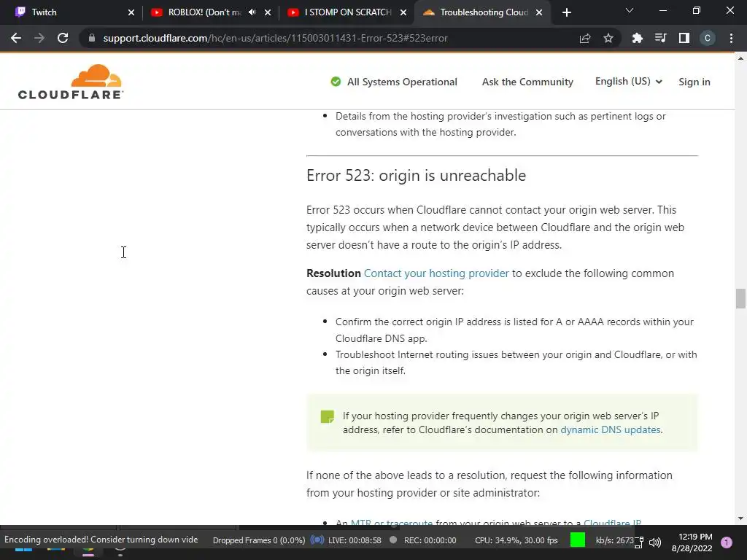Close the Troubleshooting Cloudflare tab
747x560 pixels.
(539, 12)
